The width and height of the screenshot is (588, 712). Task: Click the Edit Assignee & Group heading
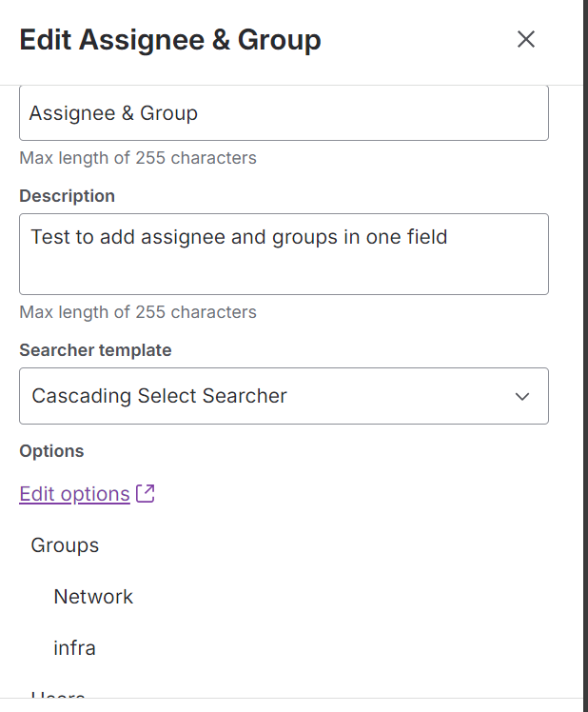[x=170, y=40]
